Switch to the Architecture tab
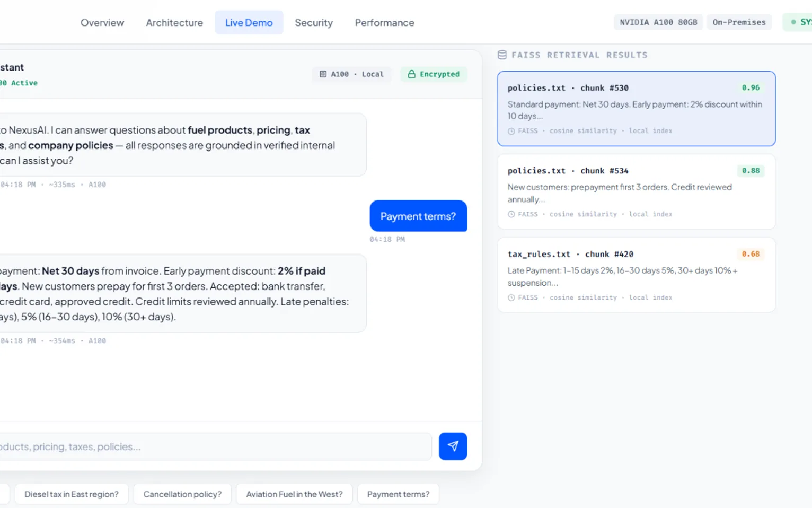The width and height of the screenshot is (812, 508). pos(174,22)
